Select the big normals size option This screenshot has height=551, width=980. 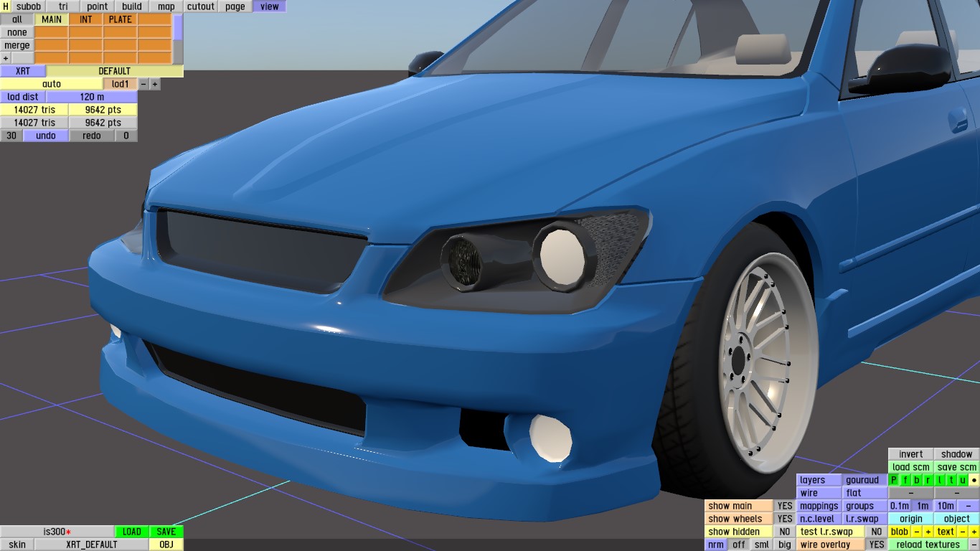coord(785,545)
